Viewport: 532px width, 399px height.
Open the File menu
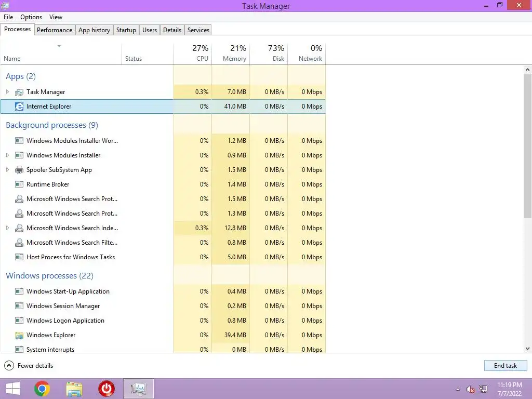(x=8, y=17)
